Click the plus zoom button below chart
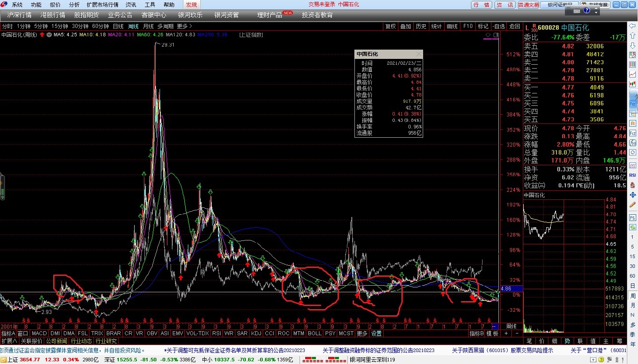638x364 pixels. 506,333
